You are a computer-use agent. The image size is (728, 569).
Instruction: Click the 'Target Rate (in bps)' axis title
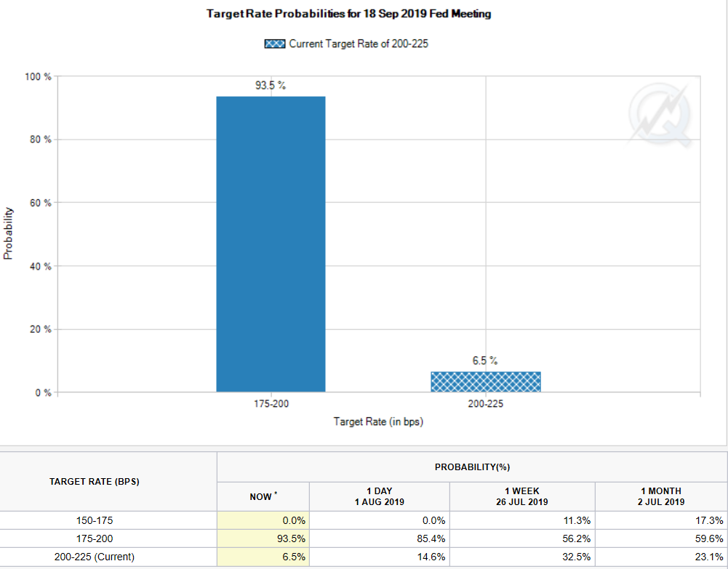[378, 421]
